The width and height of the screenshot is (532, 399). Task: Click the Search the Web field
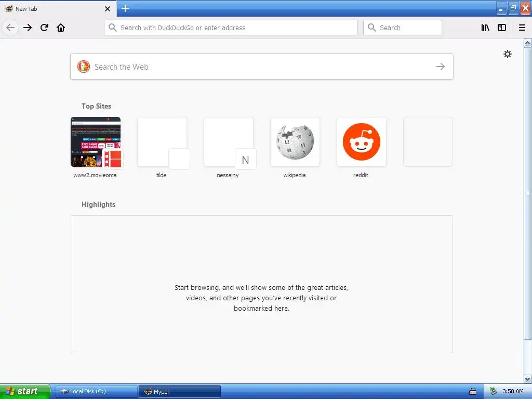pos(262,66)
